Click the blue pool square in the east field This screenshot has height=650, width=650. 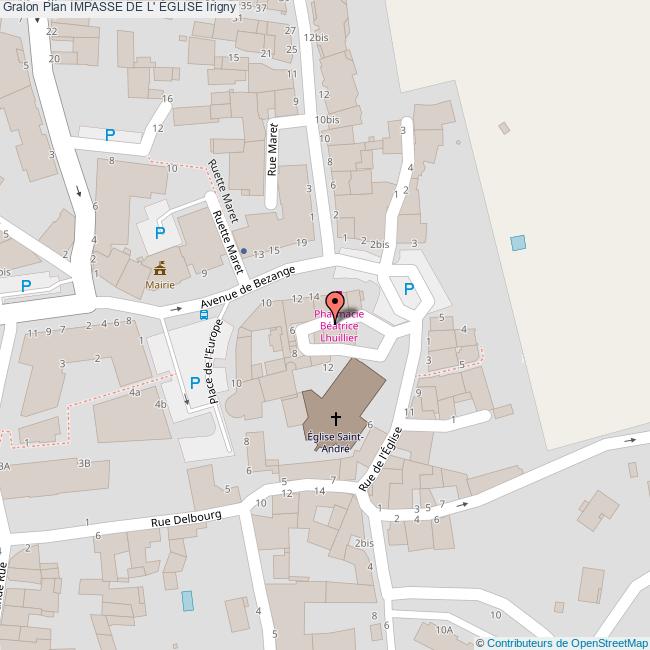click(518, 243)
